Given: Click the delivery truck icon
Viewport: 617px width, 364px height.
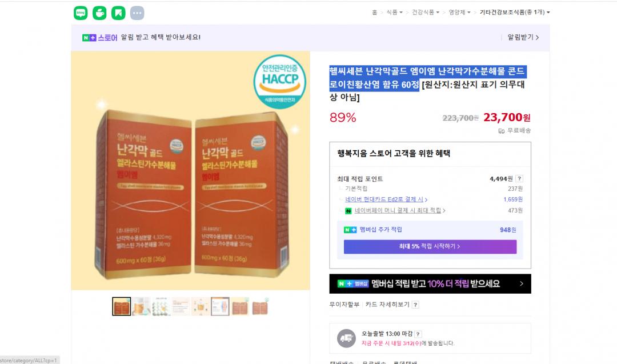Looking at the screenshot, I should click(346, 338).
